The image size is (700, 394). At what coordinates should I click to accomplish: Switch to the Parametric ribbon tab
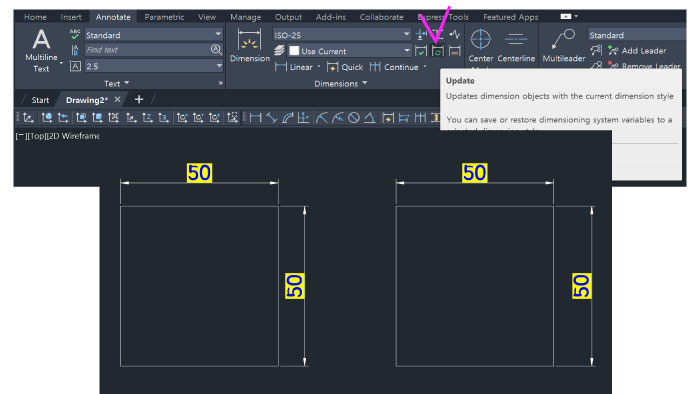tap(164, 17)
